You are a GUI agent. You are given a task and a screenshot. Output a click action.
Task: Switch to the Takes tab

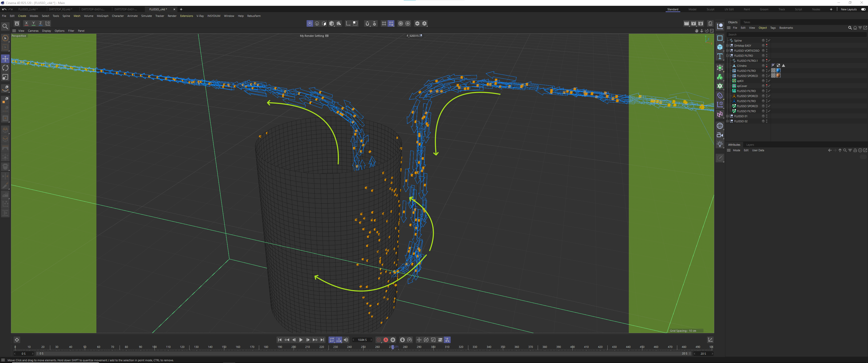[747, 22]
